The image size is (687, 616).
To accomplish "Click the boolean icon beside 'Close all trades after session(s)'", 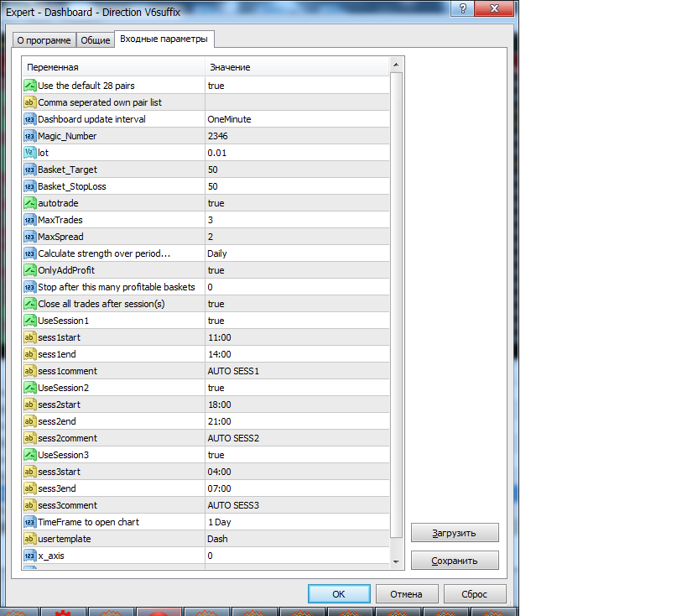I will 30,304.
